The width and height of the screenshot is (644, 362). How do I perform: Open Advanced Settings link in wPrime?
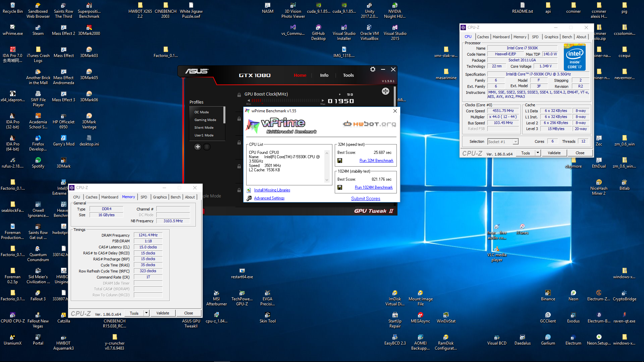pos(269,198)
